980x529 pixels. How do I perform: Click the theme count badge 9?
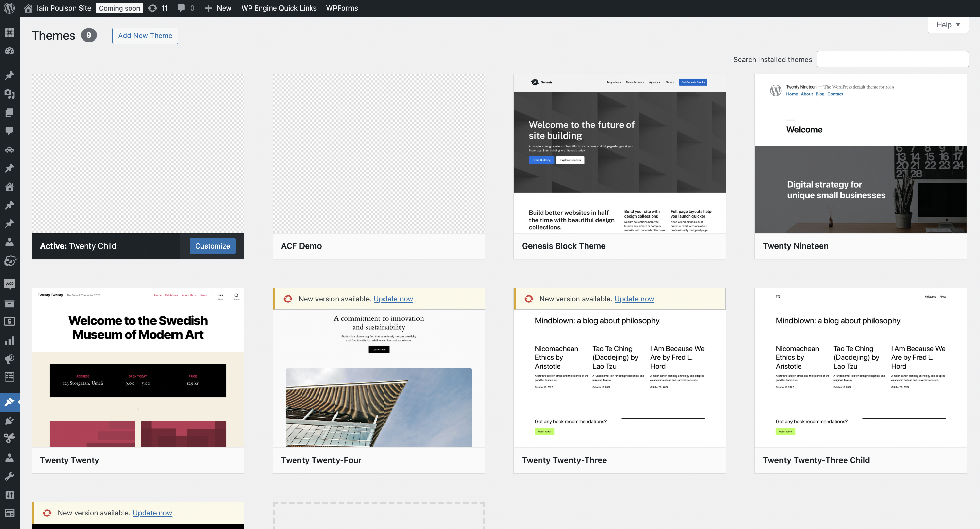tap(88, 35)
